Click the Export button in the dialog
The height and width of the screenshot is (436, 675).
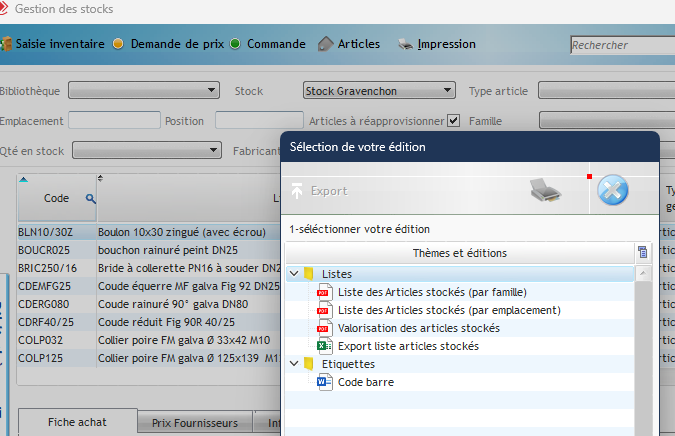[x=320, y=191]
